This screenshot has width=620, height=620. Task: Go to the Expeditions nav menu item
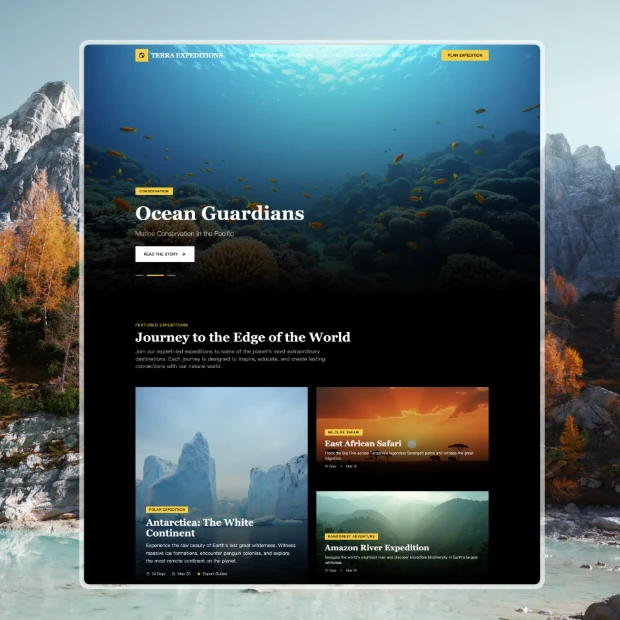click(302, 55)
